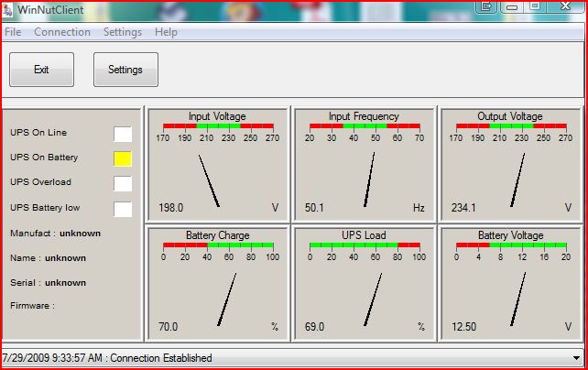588x370 pixels.
Task: Minimize the WinNutClient window
Action: tap(510, 6)
